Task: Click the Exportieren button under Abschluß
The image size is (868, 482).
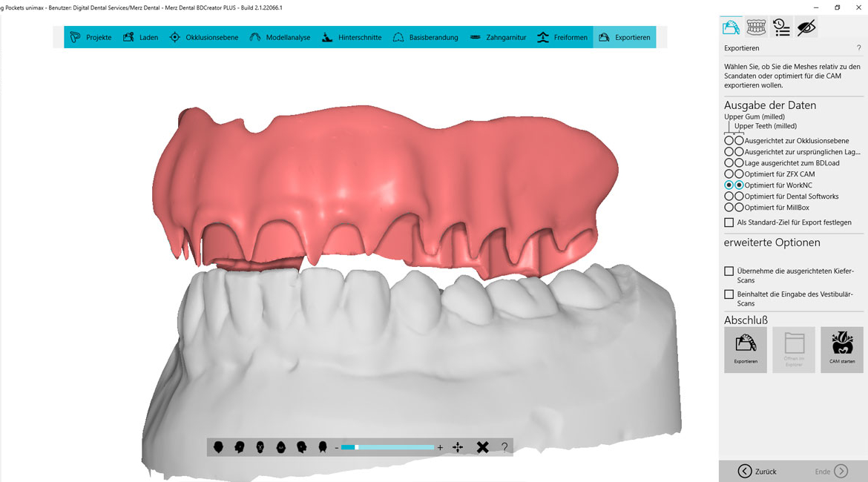Action: pos(746,350)
